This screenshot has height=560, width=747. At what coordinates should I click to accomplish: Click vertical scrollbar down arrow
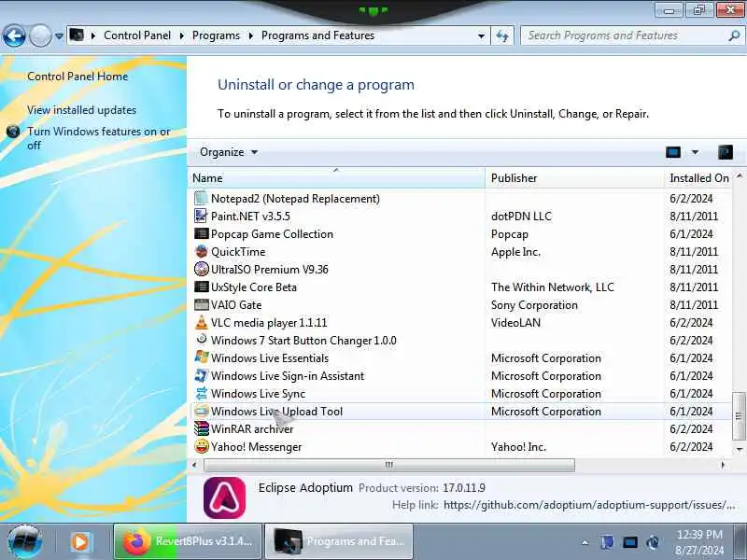tap(740, 449)
